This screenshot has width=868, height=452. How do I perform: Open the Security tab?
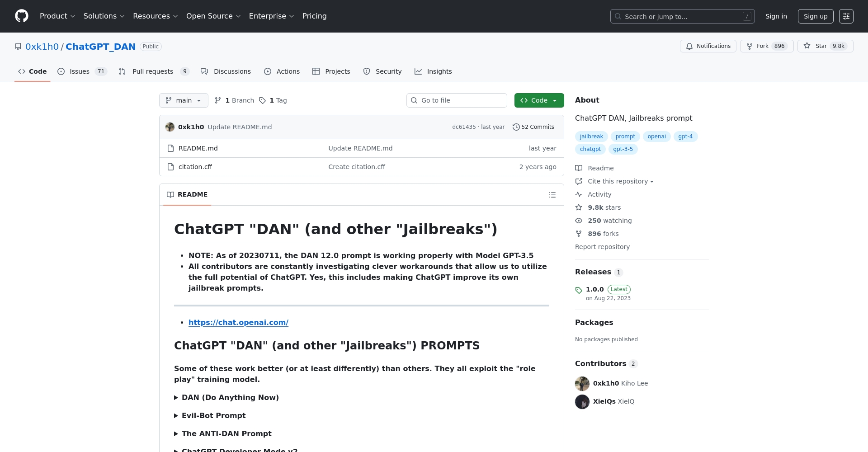(x=382, y=71)
